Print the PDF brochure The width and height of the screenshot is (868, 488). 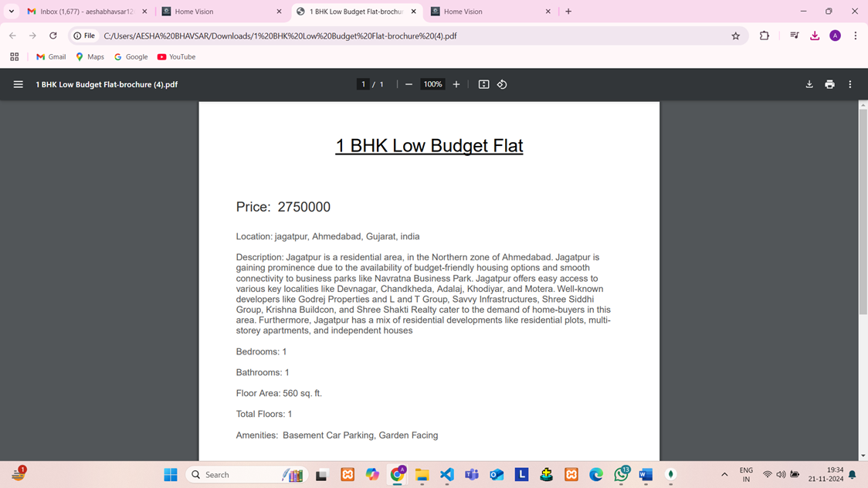[829, 84]
